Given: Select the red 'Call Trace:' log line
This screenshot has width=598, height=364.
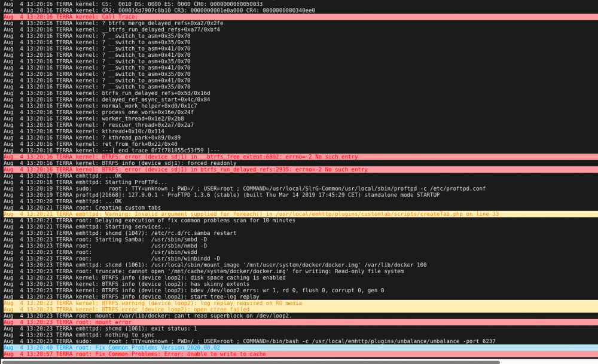Looking at the screenshot, I should [x=301, y=17].
